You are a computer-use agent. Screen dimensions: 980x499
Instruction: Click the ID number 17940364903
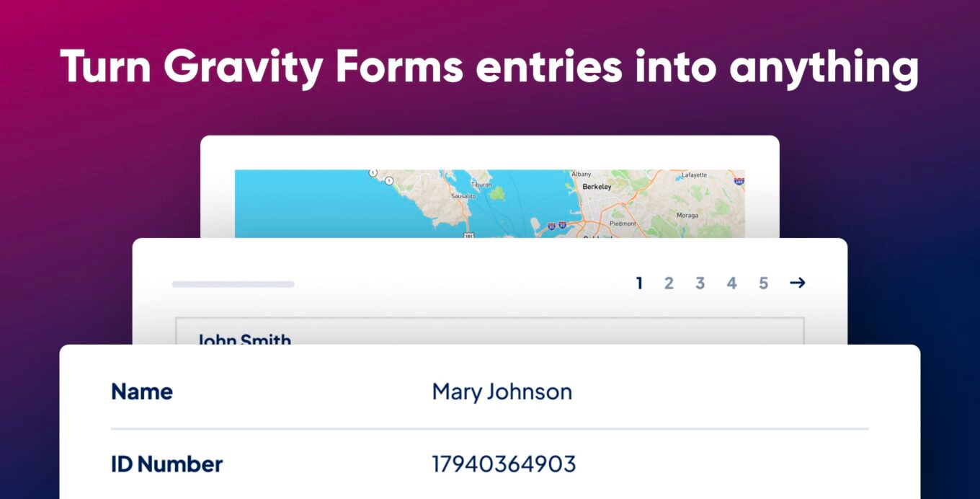[504, 464]
